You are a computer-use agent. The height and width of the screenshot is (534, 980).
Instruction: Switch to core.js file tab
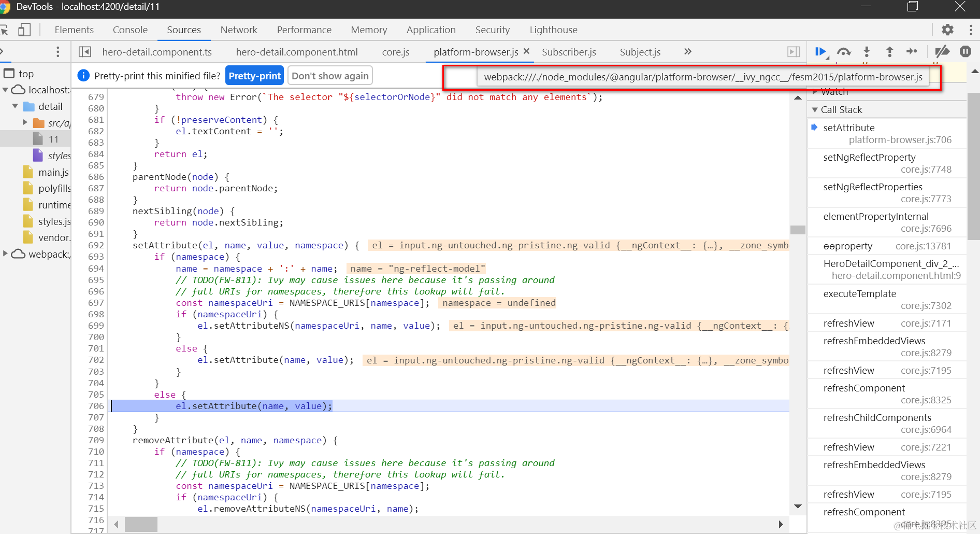[x=396, y=52]
